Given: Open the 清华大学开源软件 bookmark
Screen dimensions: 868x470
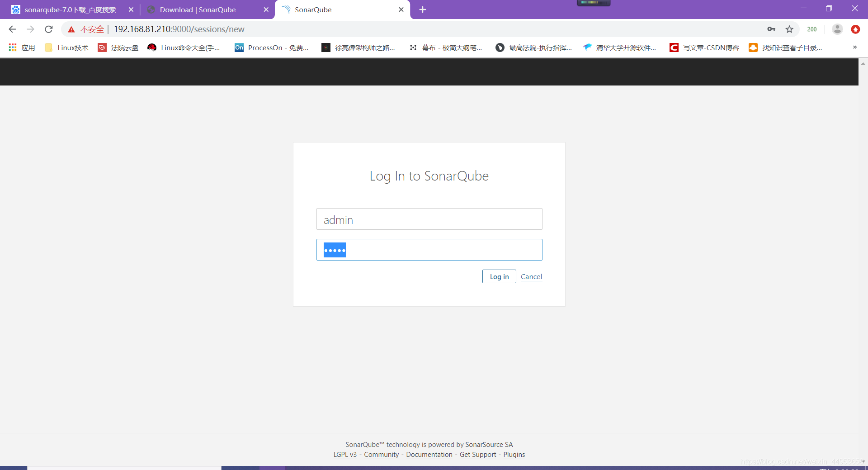Looking at the screenshot, I should [619, 47].
